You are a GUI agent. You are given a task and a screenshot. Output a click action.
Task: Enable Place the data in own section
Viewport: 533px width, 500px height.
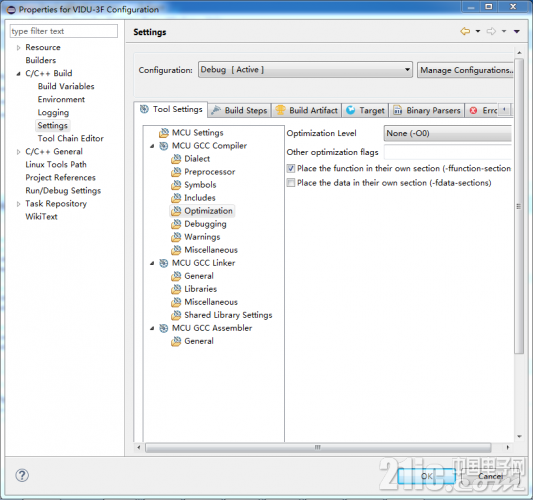[291, 183]
